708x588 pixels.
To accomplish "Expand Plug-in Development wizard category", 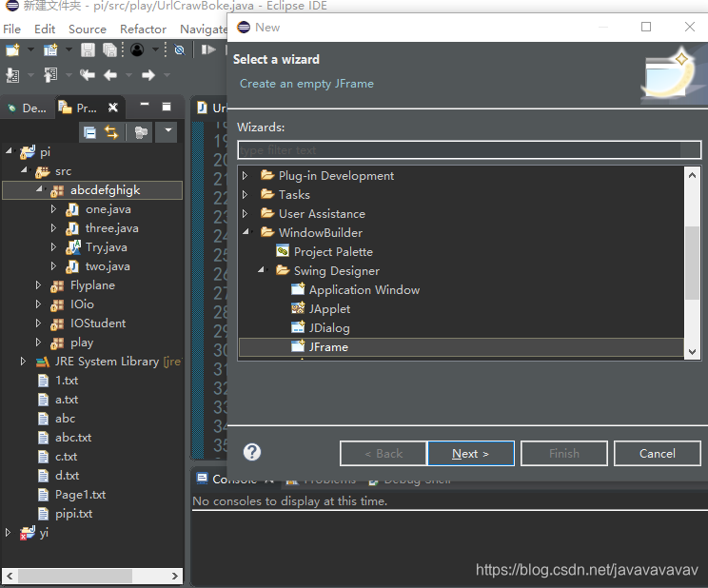I will coord(246,175).
